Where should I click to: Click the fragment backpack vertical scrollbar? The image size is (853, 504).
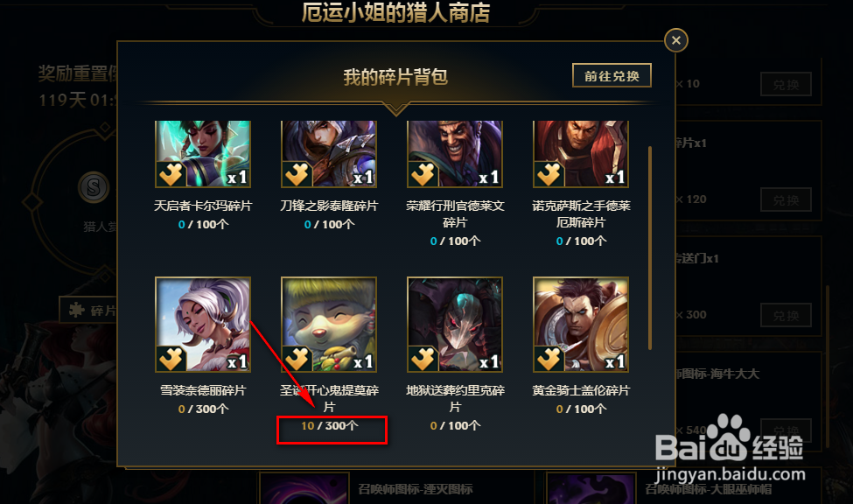click(650, 248)
